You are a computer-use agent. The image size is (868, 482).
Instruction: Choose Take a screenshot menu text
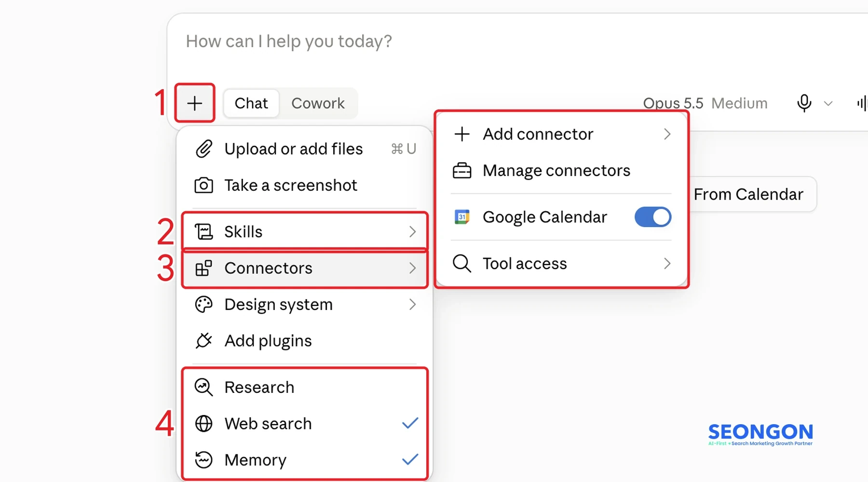point(291,185)
